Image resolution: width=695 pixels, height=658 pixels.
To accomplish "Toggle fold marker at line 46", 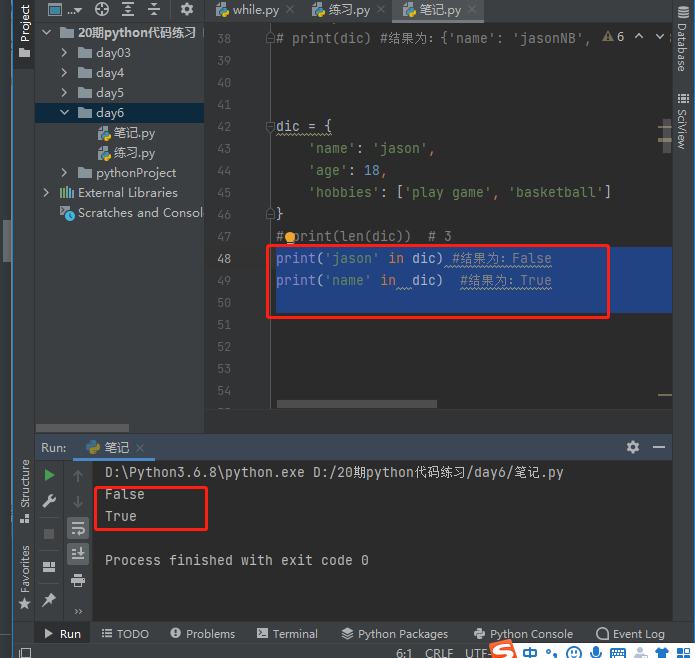I will click(x=270, y=214).
